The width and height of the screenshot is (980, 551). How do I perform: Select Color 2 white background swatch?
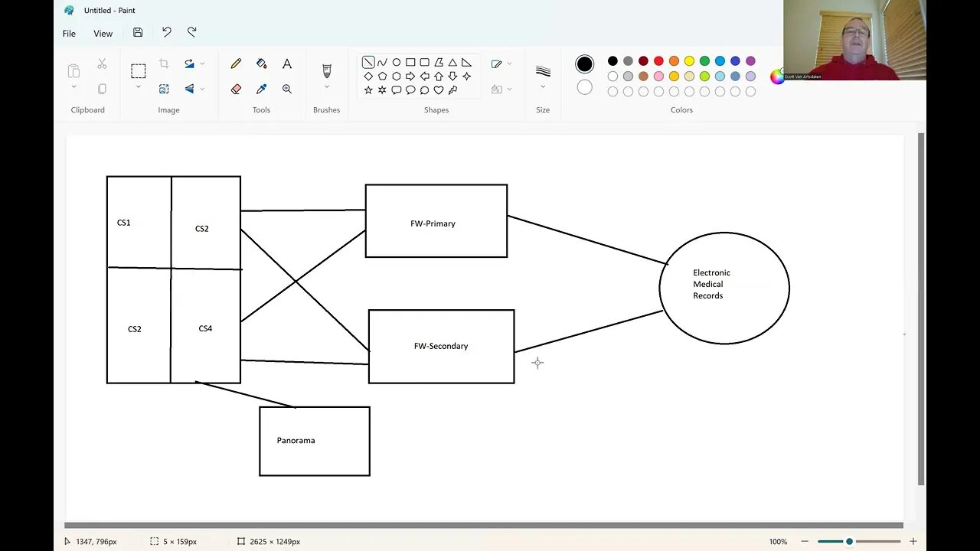coord(584,87)
